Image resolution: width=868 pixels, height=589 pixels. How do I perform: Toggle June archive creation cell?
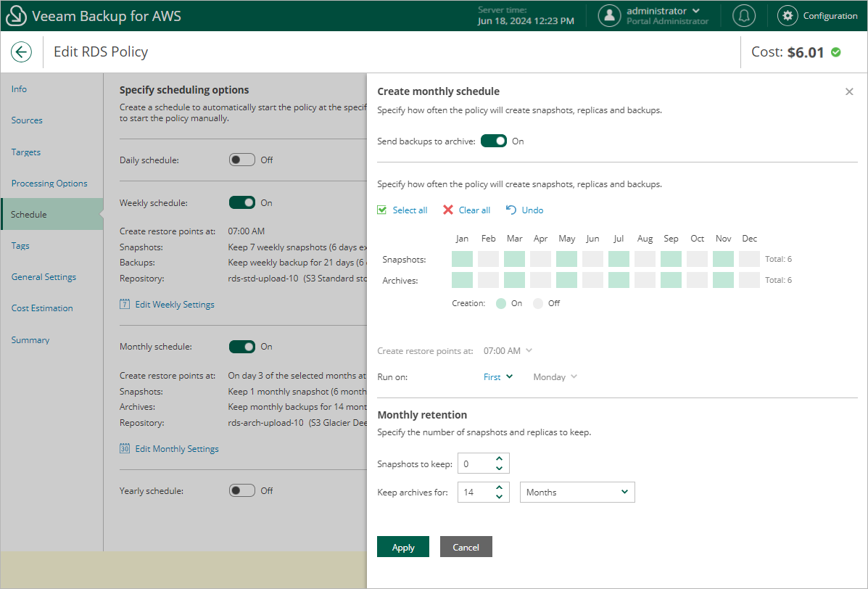click(x=593, y=280)
